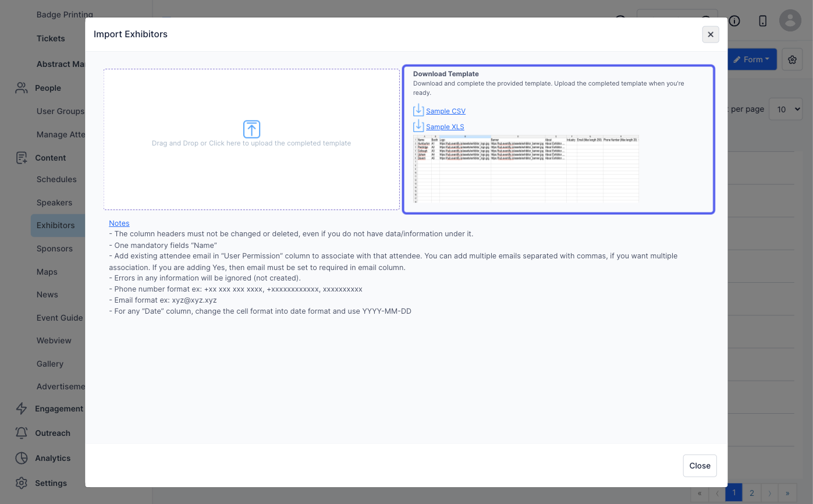Open the per page count dropdown
Screen dimensions: 813x504
(x=786, y=109)
